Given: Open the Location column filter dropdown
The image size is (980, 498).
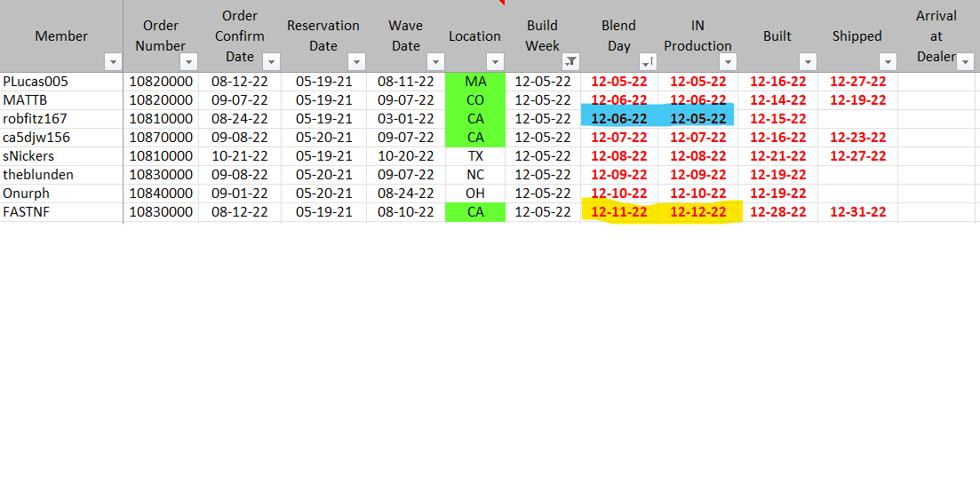Looking at the screenshot, I should [495, 62].
